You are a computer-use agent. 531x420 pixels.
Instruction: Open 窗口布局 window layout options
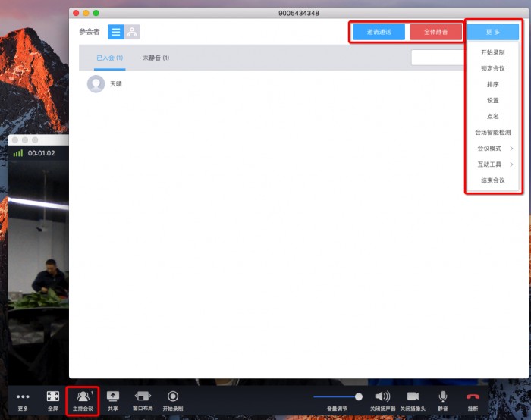[x=143, y=401]
